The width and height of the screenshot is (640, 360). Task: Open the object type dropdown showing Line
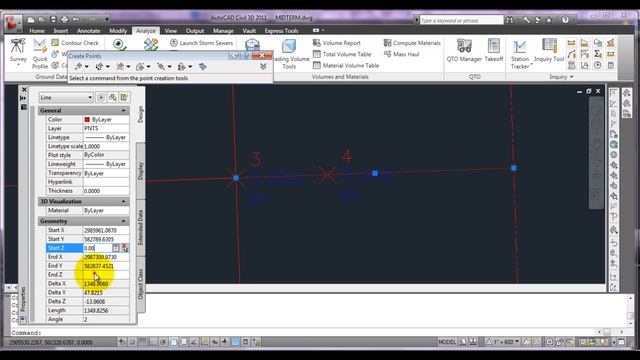click(x=66, y=98)
